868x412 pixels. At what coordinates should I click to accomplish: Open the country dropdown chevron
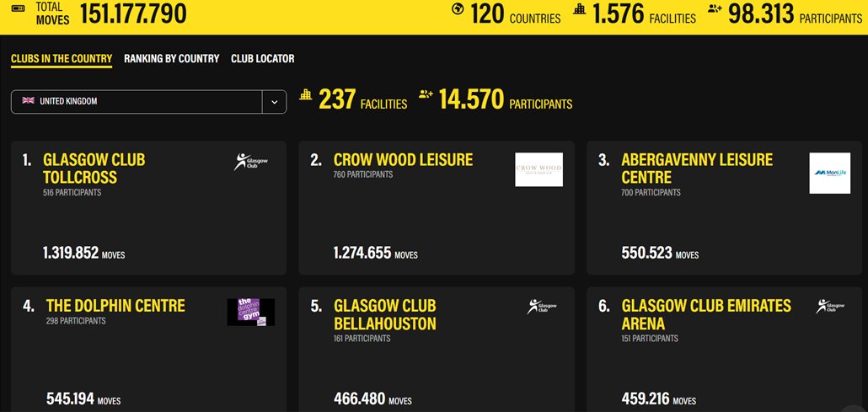point(274,102)
